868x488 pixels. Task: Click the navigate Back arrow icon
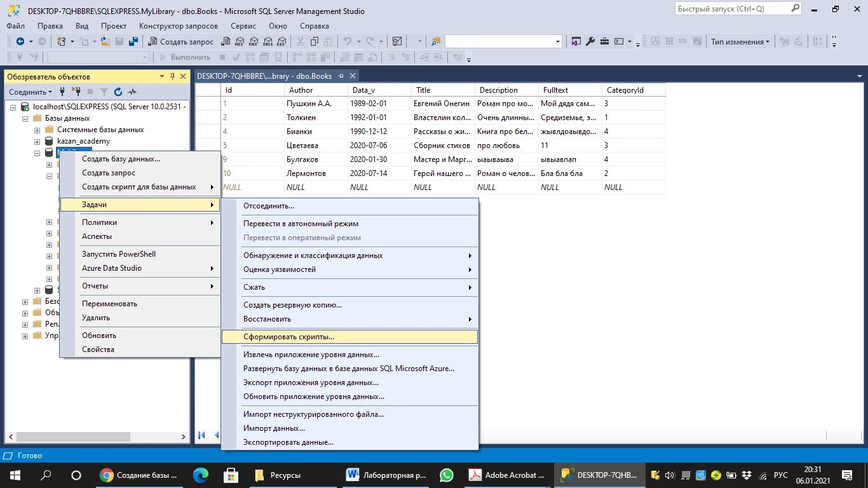[20, 41]
